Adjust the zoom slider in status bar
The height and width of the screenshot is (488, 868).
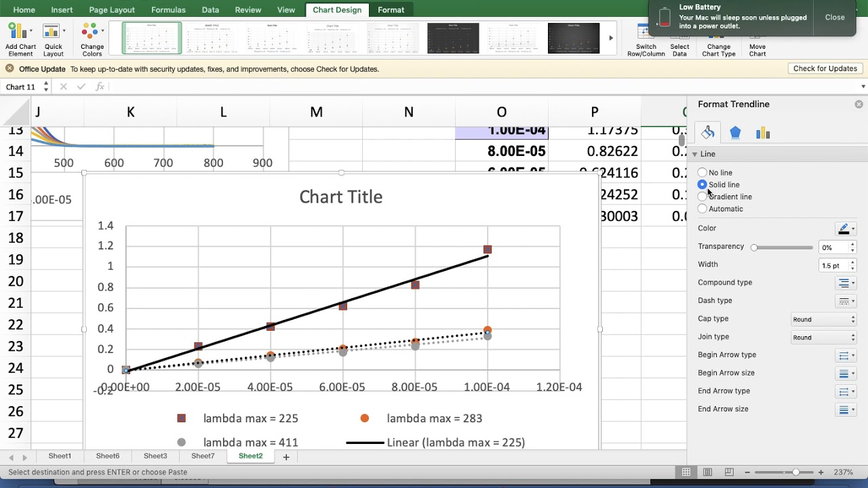[795, 472]
